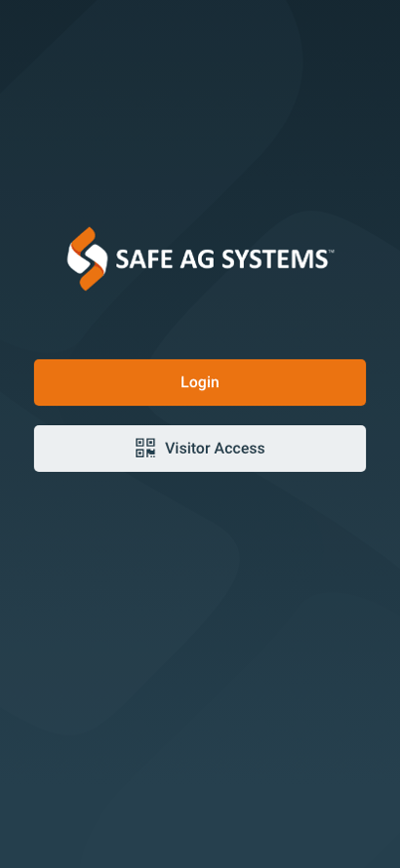Tap the orange Safe Ag Systems emblem

point(87,259)
